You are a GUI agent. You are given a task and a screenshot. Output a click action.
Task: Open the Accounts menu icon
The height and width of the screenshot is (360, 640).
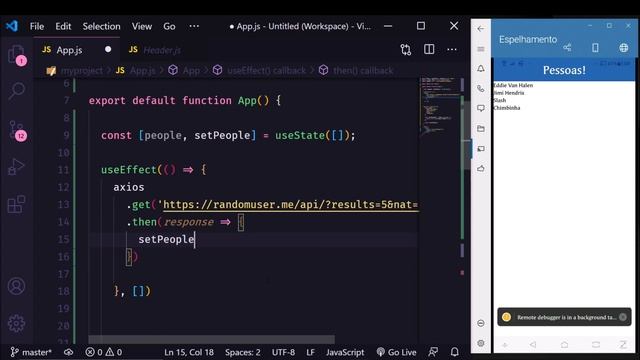pos(16,286)
